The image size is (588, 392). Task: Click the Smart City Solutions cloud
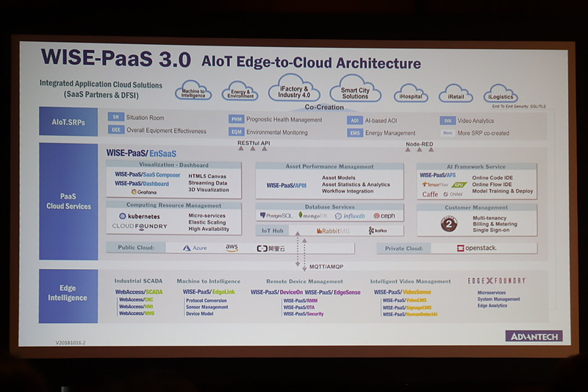click(355, 89)
